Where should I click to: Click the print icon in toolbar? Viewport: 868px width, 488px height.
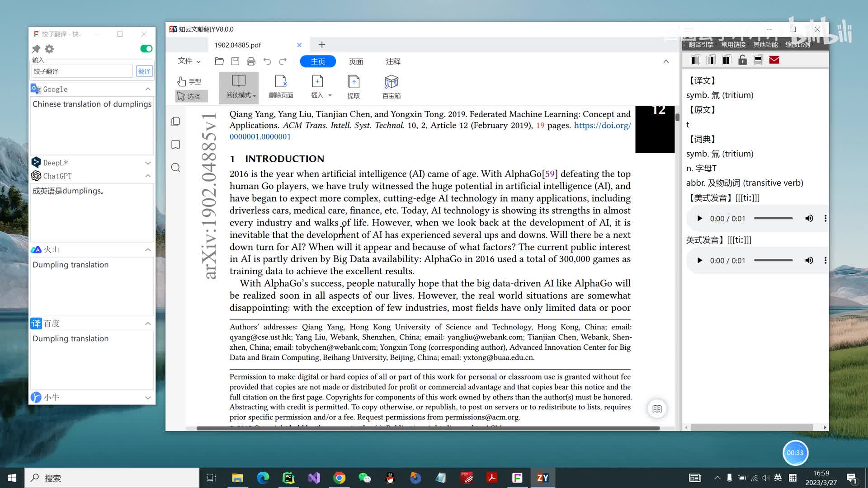click(251, 61)
